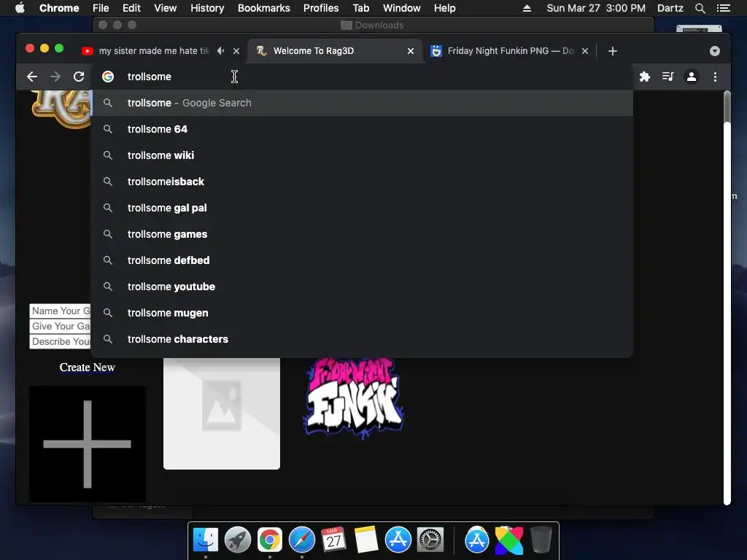Open the Bookmarks menu
The height and width of the screenshot is (560, 747).
[x=264, y=8]
